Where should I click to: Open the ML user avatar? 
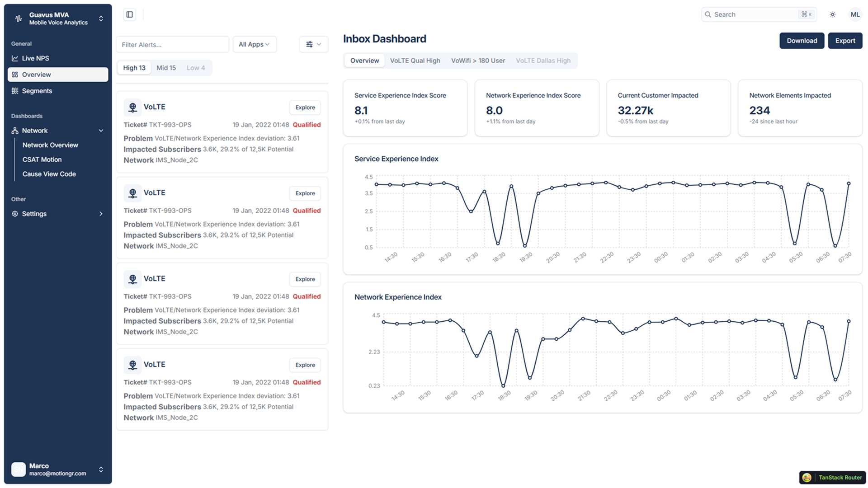coord(854,14)
